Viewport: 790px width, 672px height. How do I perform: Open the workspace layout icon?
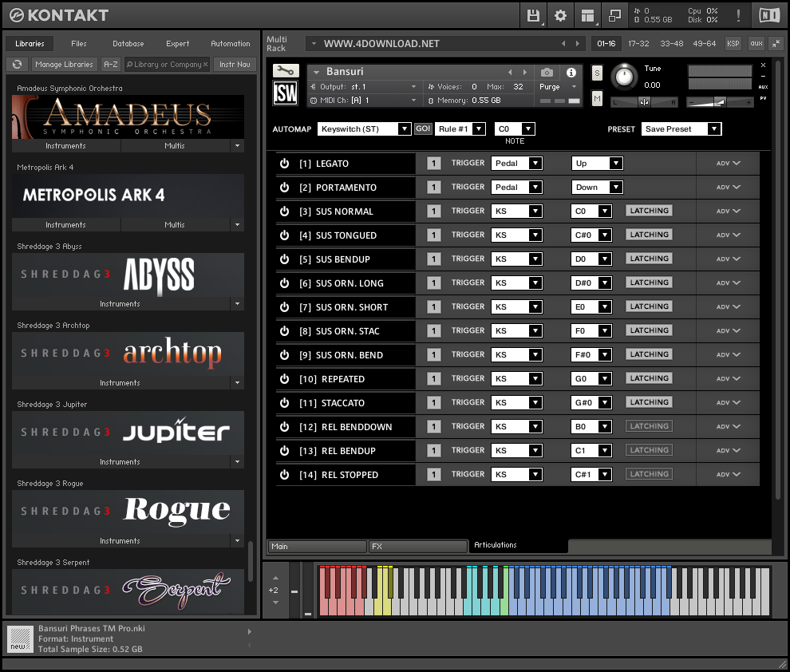pos(587,16)
